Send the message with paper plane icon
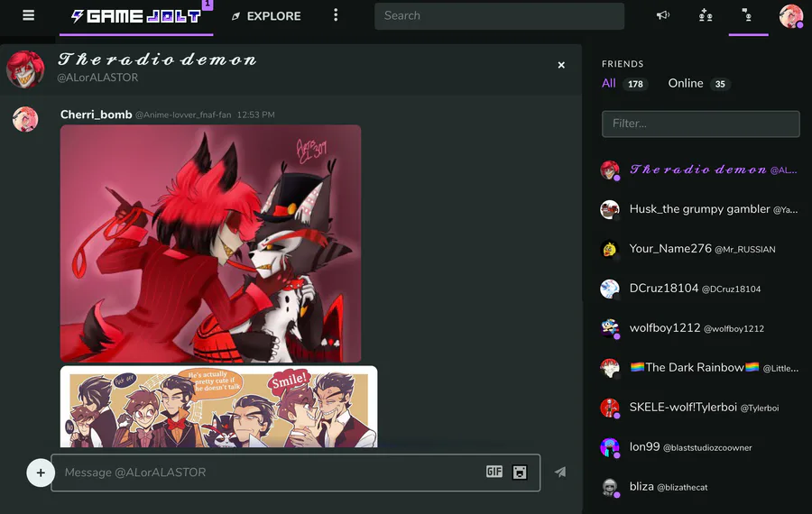Viewport: 812px width, 514px height. click(x=560, y=473)
